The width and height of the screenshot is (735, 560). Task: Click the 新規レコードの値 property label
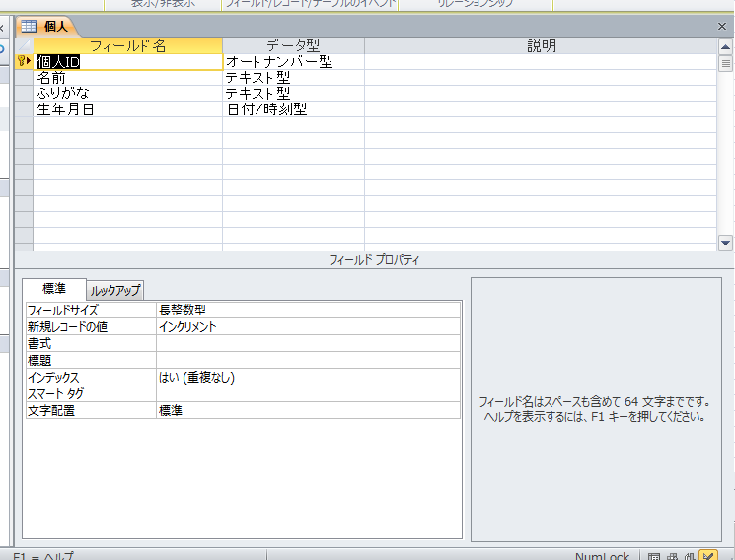pyautogui.click(x=91, y=326)
